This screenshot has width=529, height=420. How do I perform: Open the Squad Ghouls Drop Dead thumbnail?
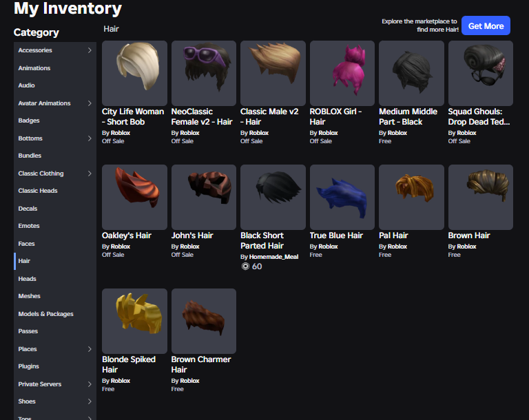[x=480, y=73]
